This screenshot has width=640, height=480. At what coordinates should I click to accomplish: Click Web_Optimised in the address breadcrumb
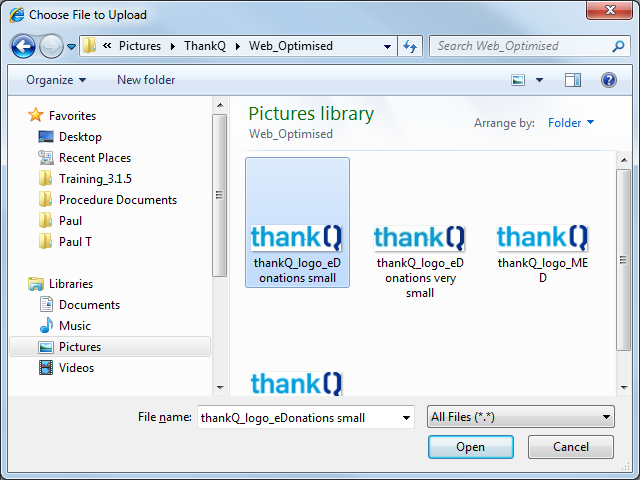coord(291,46)
